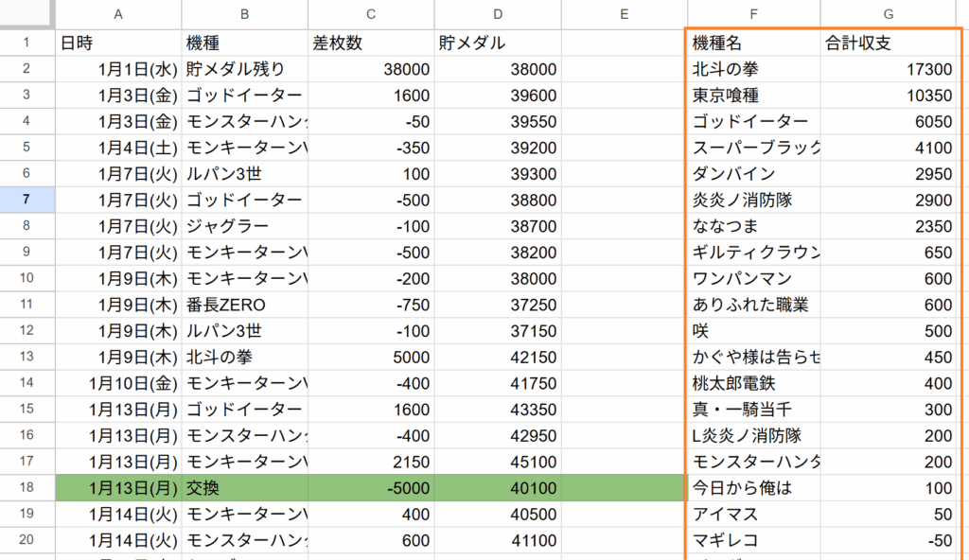Viewport: 969px width, 560px height.
Task: Click the 東京喰種 cell
Action: click(753, 96)
